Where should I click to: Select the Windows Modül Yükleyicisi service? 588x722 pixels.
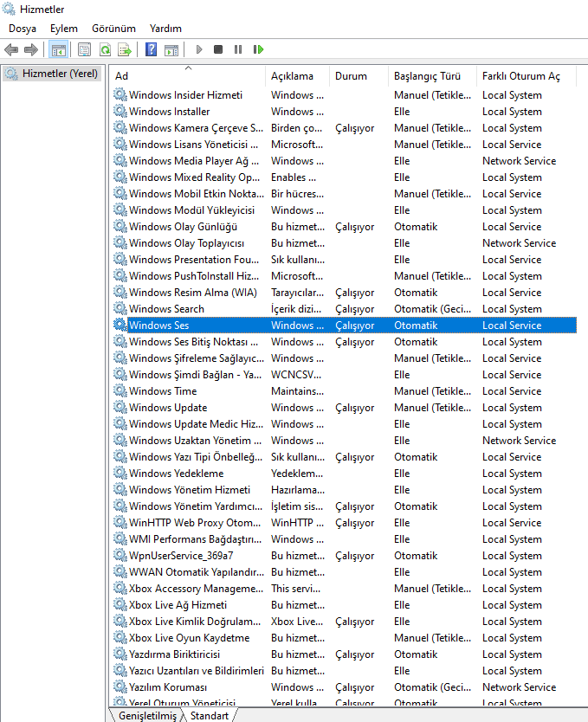click(x=191, y=210)
